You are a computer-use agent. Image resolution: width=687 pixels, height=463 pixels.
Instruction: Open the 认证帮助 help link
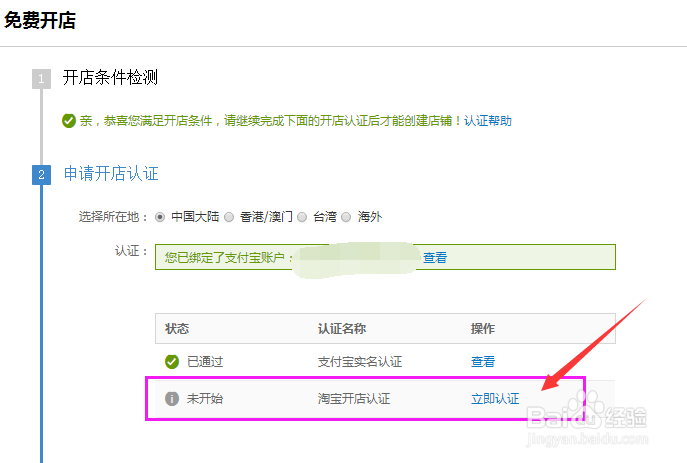pos(488,121)
